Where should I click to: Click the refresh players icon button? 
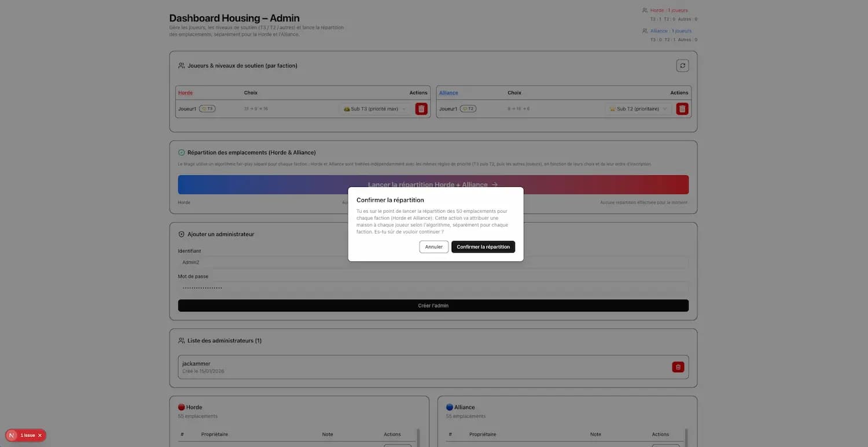click(682, 66)
